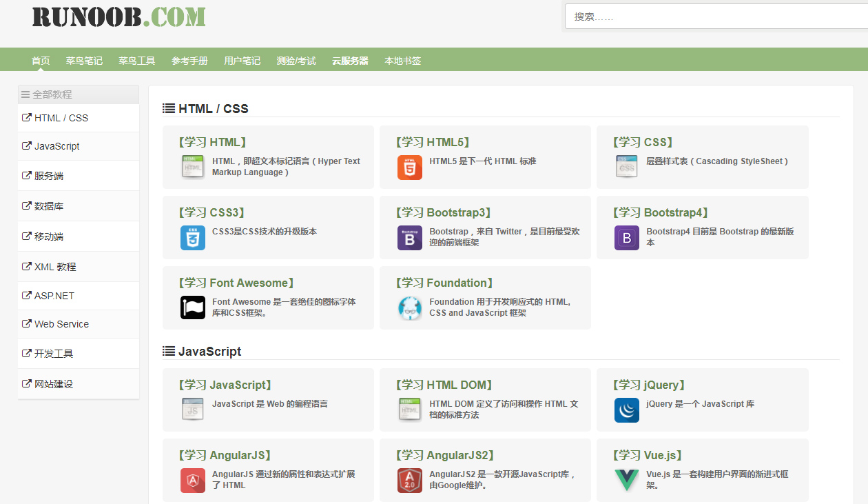Screen dimensions: 868x504
Task: Open the 菜鸟工具 menu item
Action: click(x=136, y=61)
